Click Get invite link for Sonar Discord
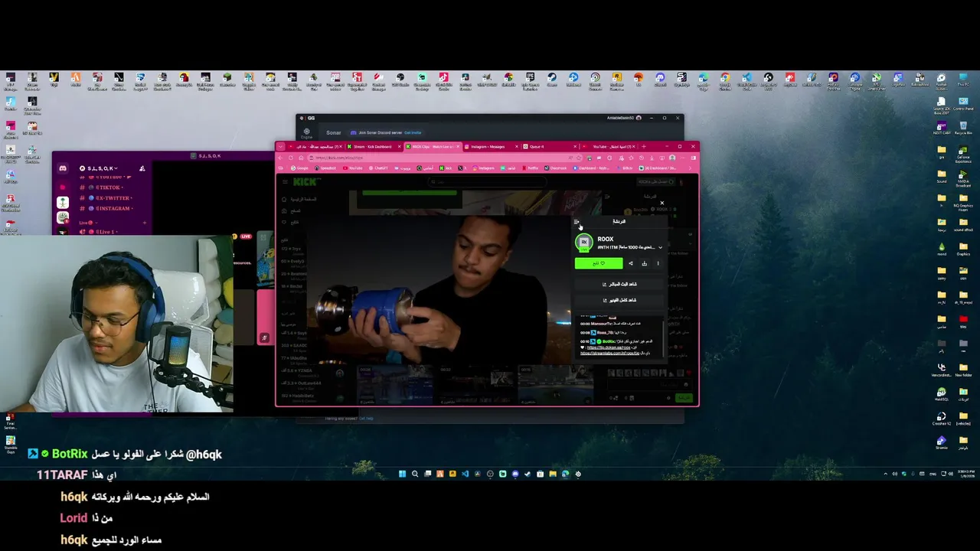The image size is (980, 551). tap(413, 132)
